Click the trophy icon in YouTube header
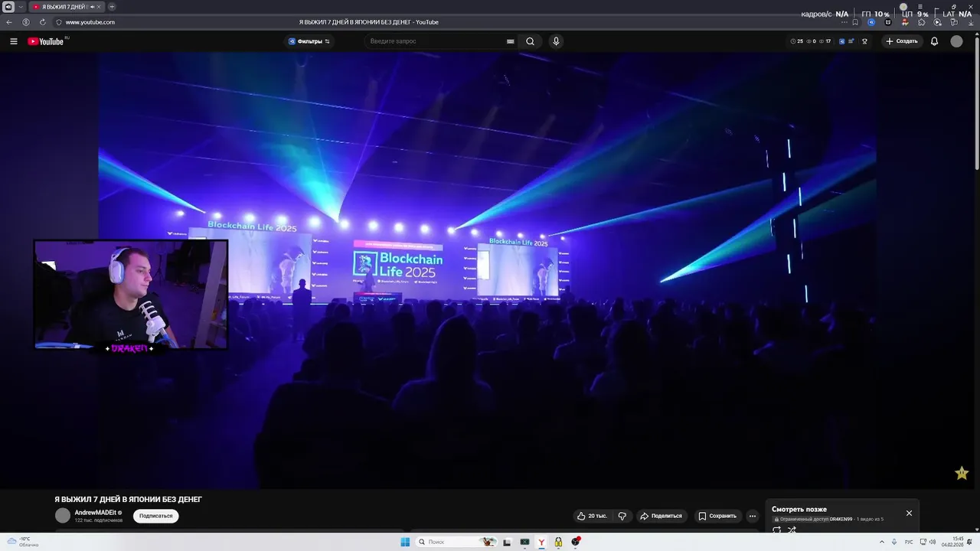 pyautogui.click(x=864, y=41)
